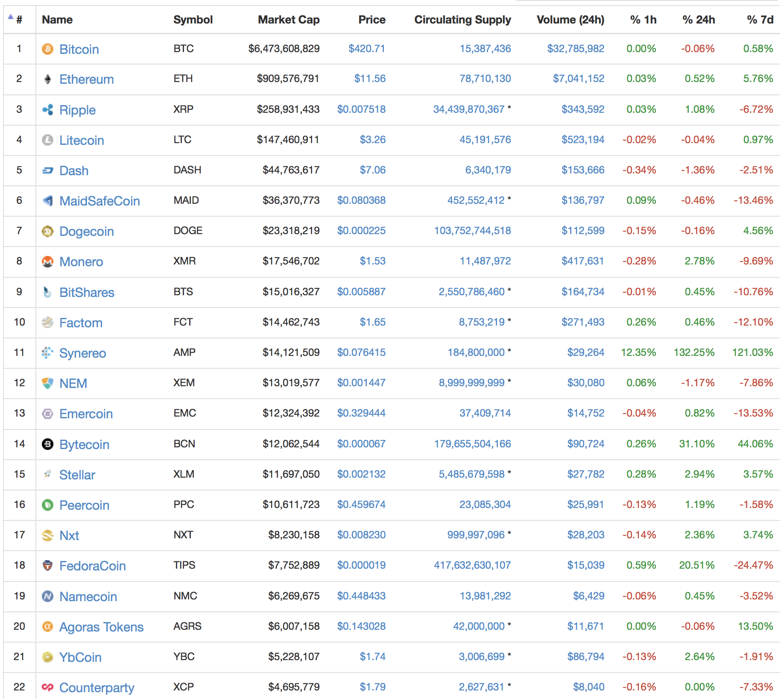This screenshot has width=784, height=699.
Task: Sort table by Price column header
Action: 372,20
